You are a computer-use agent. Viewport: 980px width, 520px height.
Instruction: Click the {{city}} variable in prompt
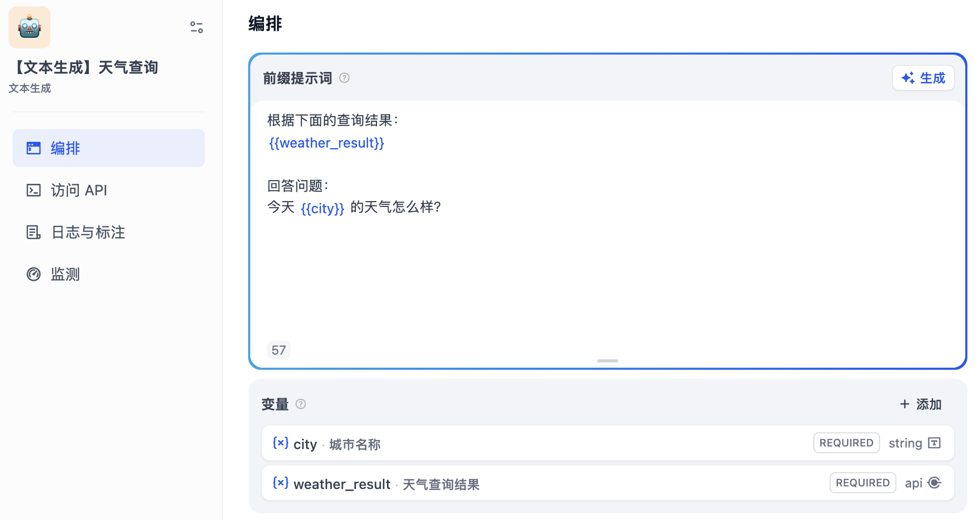[322, 208]
